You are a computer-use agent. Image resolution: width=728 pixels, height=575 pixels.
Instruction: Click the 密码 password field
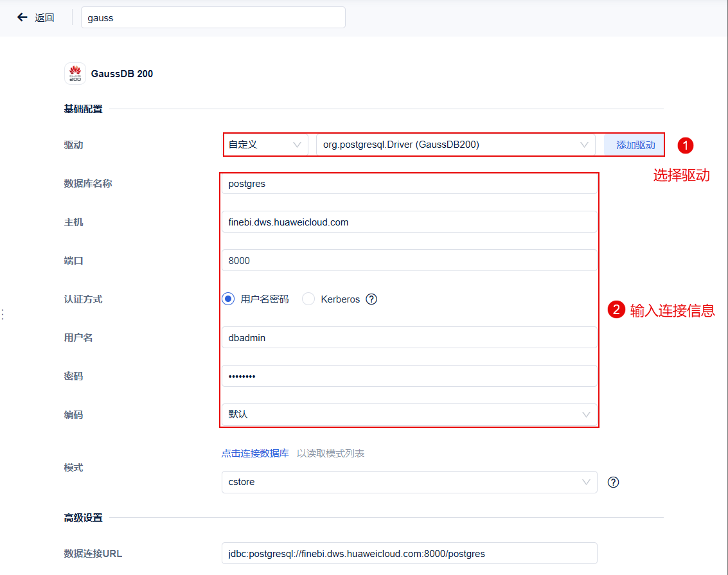pyautogui.click(x=409, y=376)
